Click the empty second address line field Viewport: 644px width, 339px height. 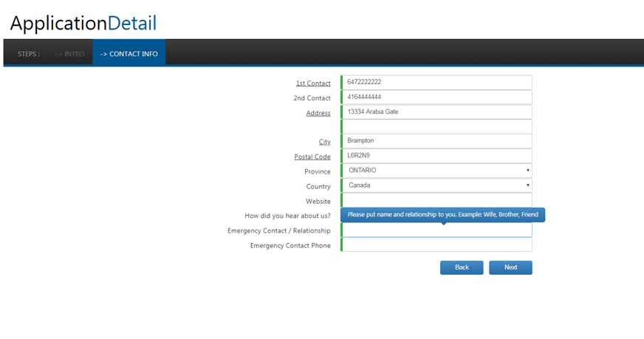pos(436,126)
